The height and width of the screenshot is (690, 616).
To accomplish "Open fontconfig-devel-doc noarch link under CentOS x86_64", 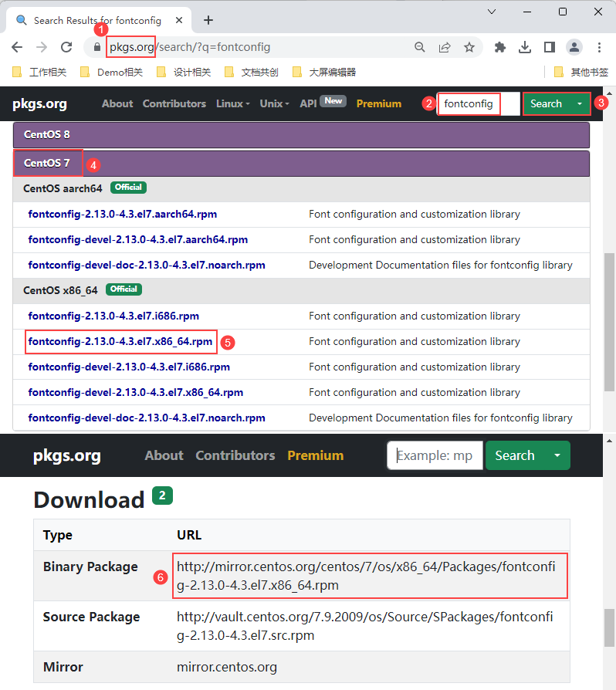I will 147,418.
